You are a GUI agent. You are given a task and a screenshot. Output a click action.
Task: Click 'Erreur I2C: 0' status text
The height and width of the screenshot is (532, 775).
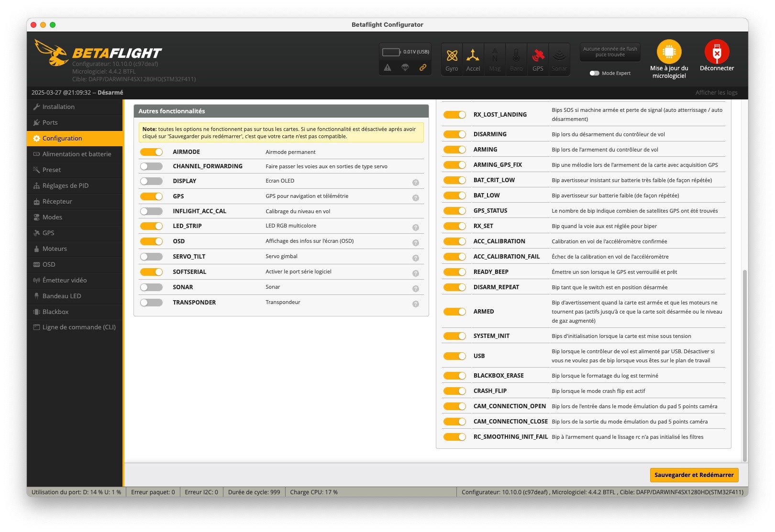(201, 492)
